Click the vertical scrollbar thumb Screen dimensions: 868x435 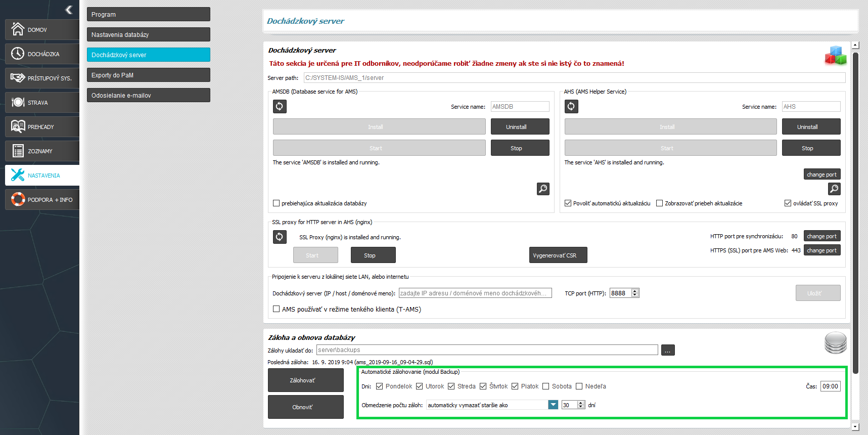click(x=855, y=212)
